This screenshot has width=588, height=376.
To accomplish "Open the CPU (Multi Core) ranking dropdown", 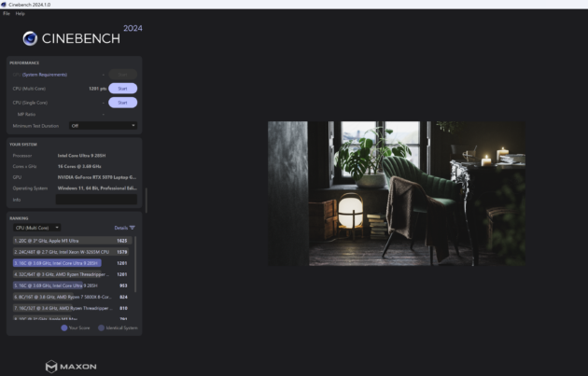I will point(36,227).
